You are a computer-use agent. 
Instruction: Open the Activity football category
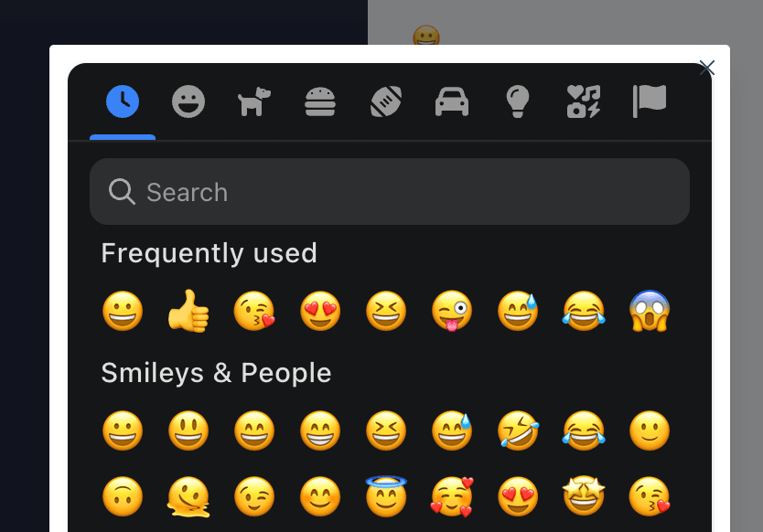386,101
